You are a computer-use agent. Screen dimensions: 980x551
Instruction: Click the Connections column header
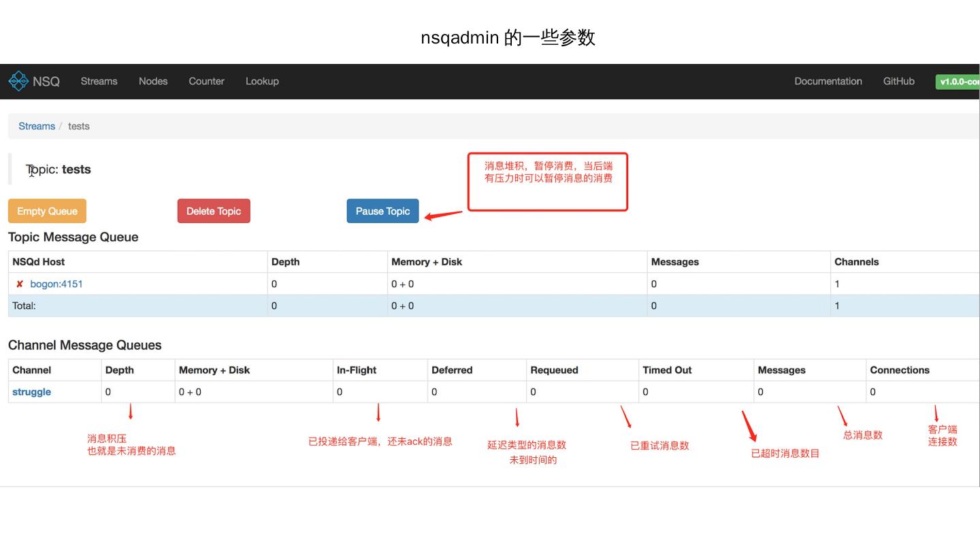pos(899,370)
